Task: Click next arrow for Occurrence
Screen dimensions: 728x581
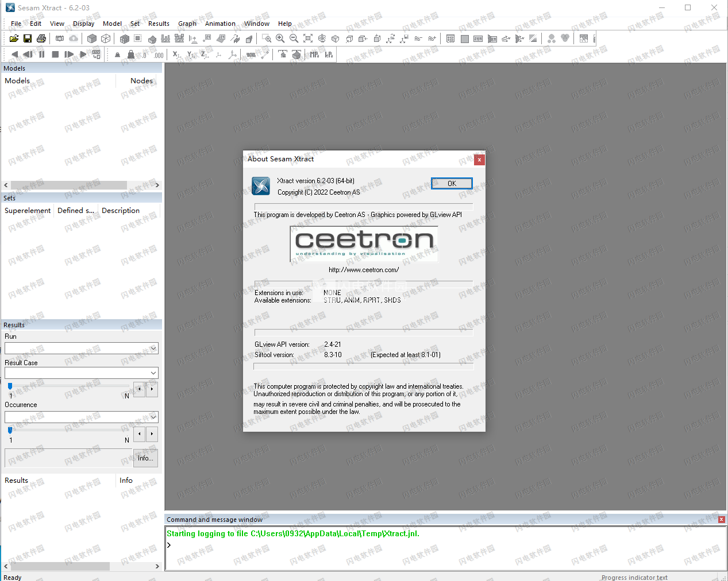Action: pyautogui.click(x=152, y=434)
